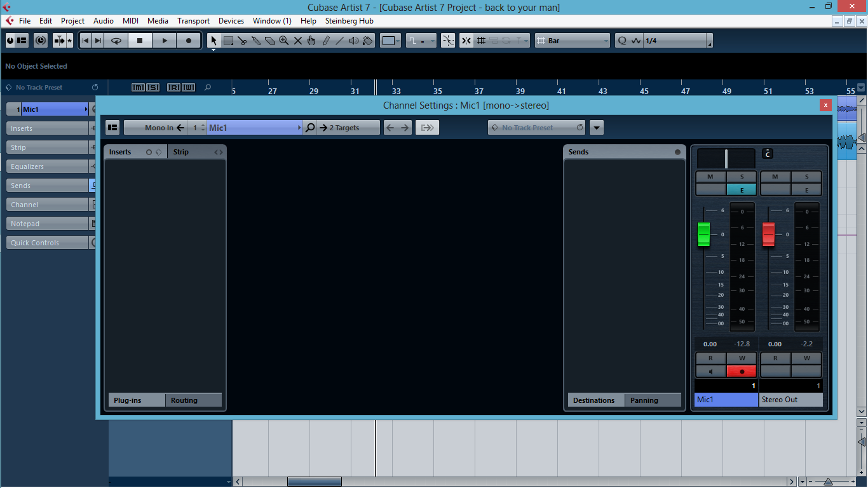Toggle the window layout setup icon in Channel Settings
Screen dimensions: 868x488
pos(112,128)
